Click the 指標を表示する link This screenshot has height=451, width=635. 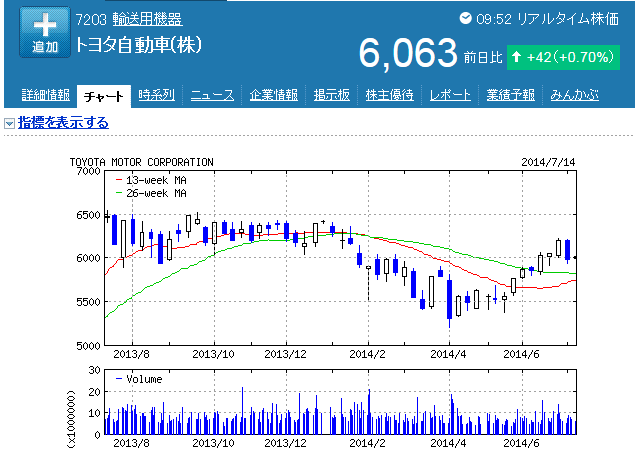coord(63,122)
